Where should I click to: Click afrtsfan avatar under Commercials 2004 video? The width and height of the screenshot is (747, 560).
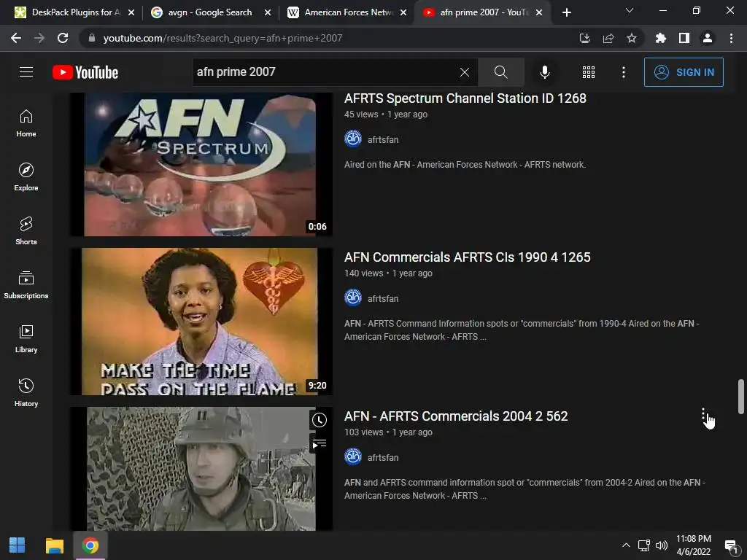353,457
